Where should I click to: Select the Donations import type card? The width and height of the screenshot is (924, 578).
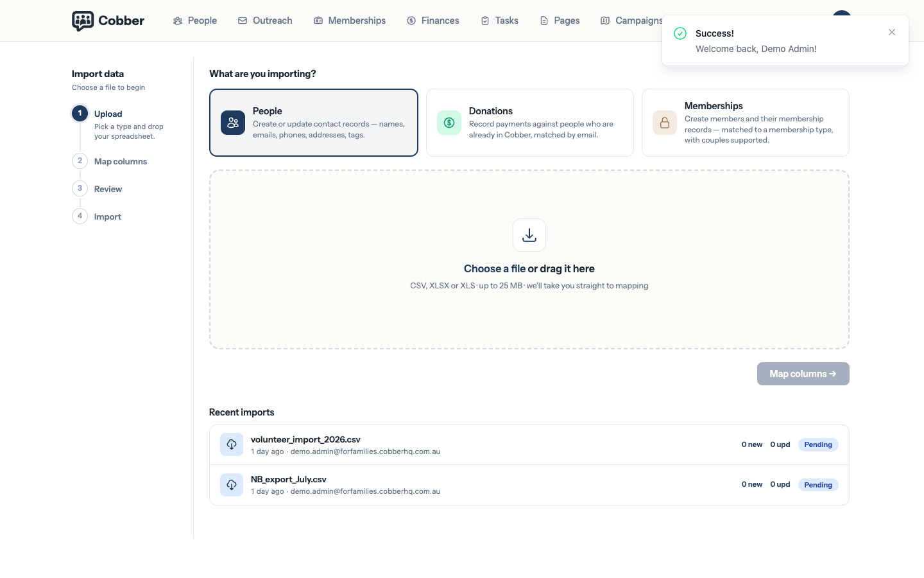point(530,123)
